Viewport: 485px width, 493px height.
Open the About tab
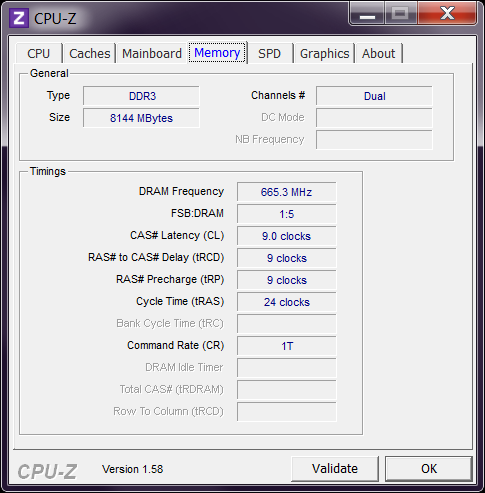pyautogui.click(x=379, y=54)
